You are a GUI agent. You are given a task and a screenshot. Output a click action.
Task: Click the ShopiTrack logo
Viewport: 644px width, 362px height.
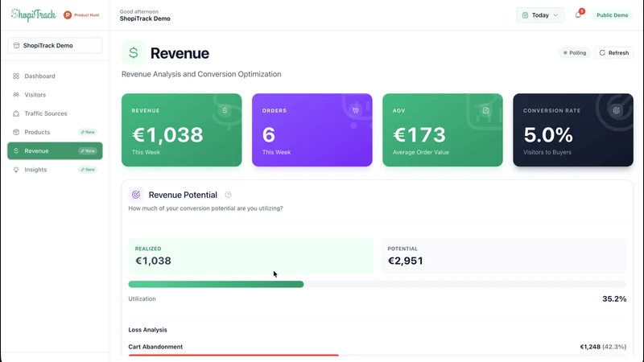pos(33,15)
